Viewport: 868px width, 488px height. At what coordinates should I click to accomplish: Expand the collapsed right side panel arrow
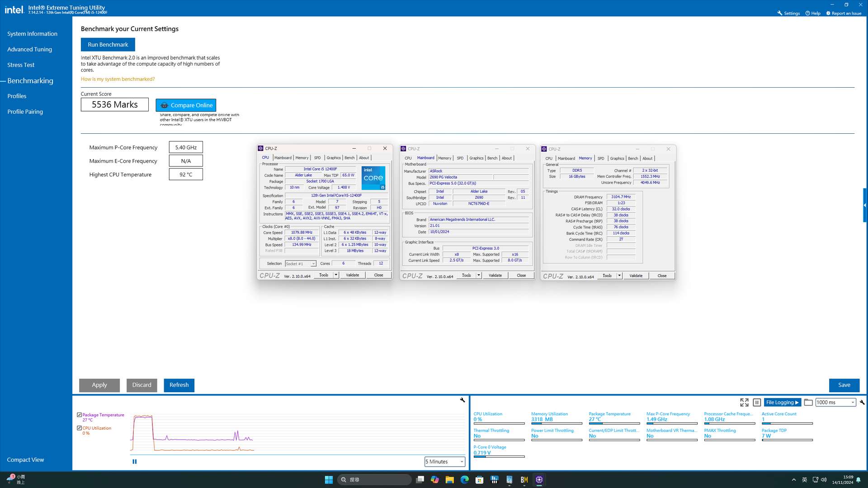pyautogui.click(x=865, y=205)
